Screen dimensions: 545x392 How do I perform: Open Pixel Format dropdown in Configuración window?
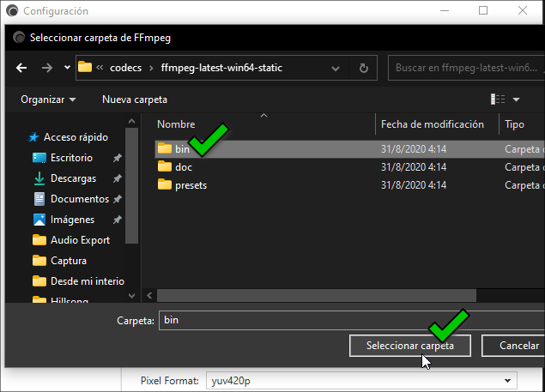[x=361, y=381]
